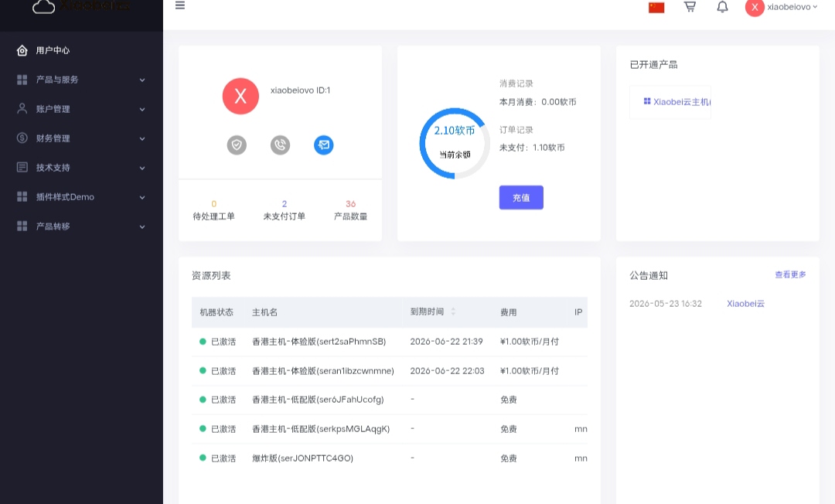This screenshot has height=504, width=835.
Task: Click 免费 fee in ser6JFahUcofg row
Action: point(509,400)
